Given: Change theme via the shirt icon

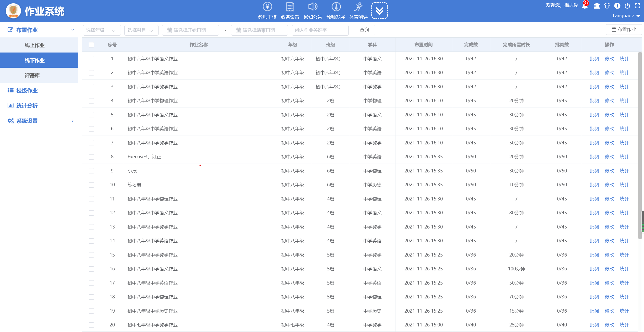Looking at the screenshot, I should (x=607, y=6).
